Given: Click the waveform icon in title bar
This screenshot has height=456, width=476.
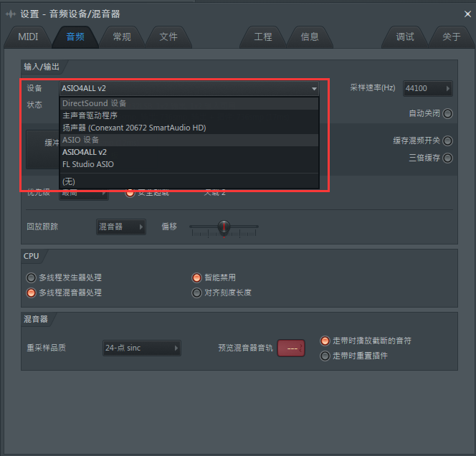Looking at the screenshot, I should pyautogui.click(x=11, y=14).
